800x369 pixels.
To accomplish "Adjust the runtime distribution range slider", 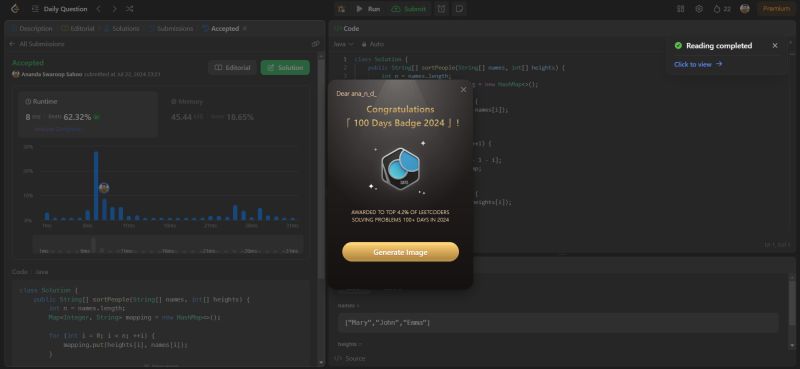I will (167, 244).
